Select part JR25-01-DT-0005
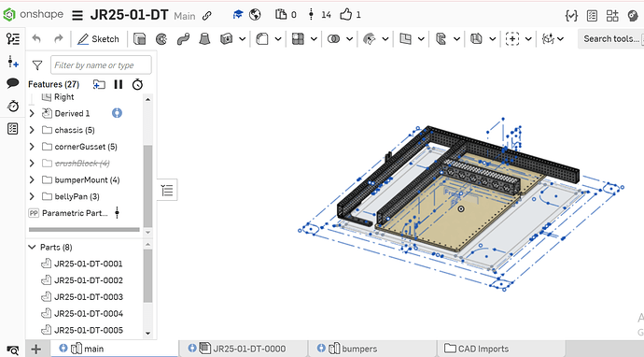 [x=89, y=330]
